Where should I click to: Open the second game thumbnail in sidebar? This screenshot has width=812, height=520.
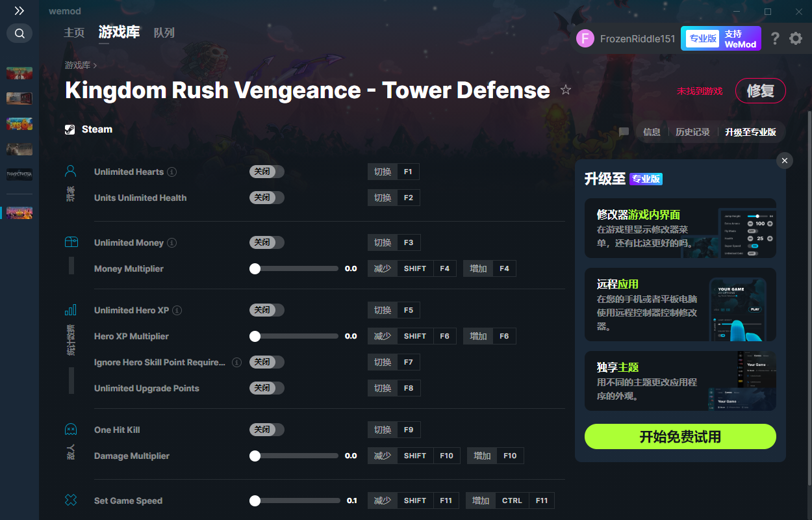19,98
